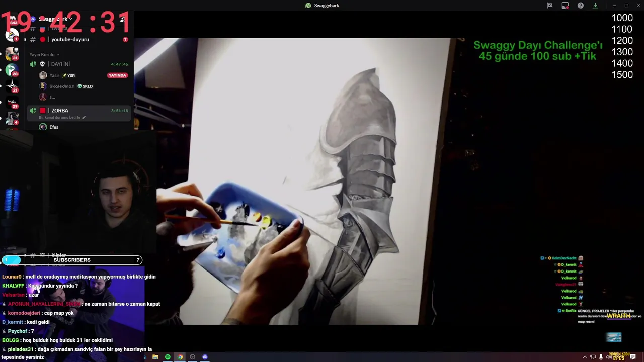Click the ZORBA voice channel speaker icon

pyautogui.click(x=33, y=111)
